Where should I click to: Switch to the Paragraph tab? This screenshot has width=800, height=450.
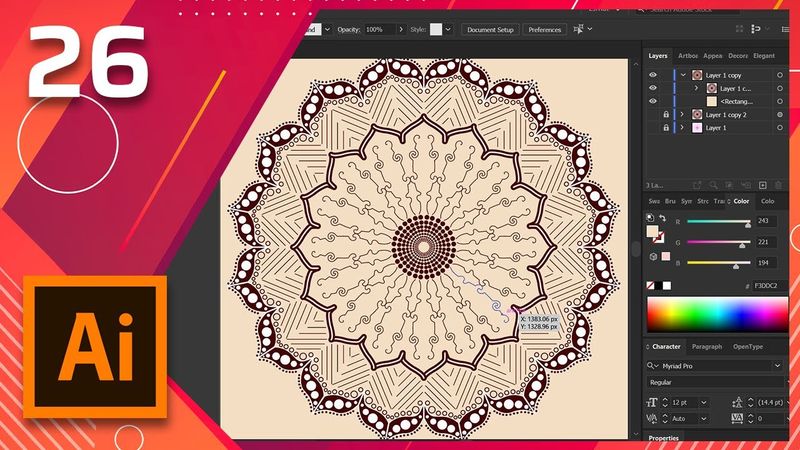click(707, 346)
